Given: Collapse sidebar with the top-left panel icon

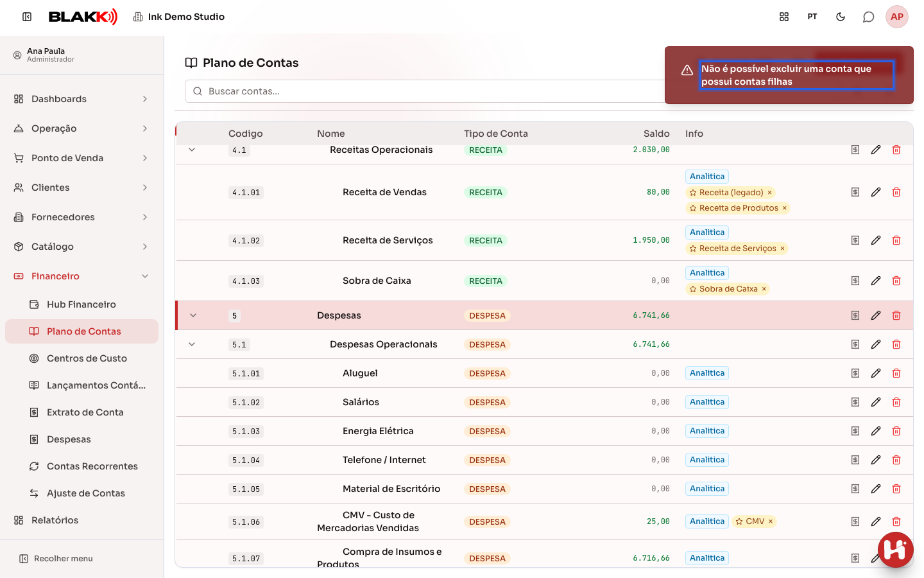Looking at the screenshot, I should tap(27, 17).
